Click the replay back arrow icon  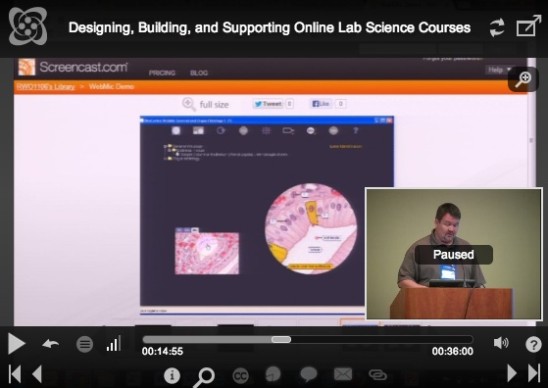51,344
